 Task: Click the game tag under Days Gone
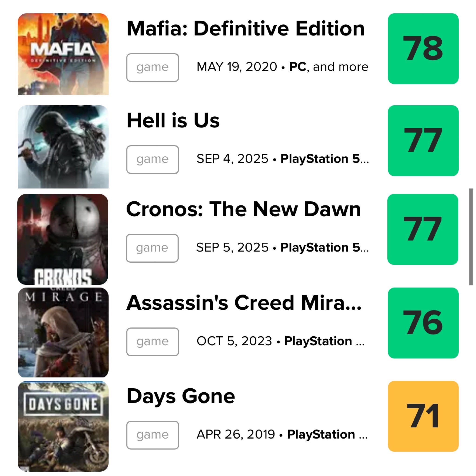(x=152, y=435)
